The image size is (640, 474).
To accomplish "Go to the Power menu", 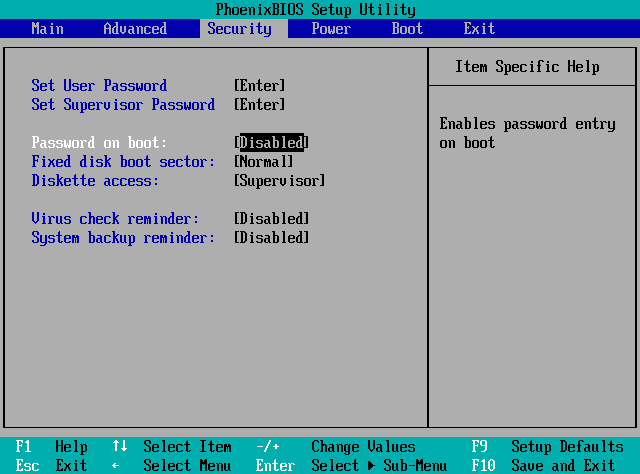I will [x=331, y=29].
